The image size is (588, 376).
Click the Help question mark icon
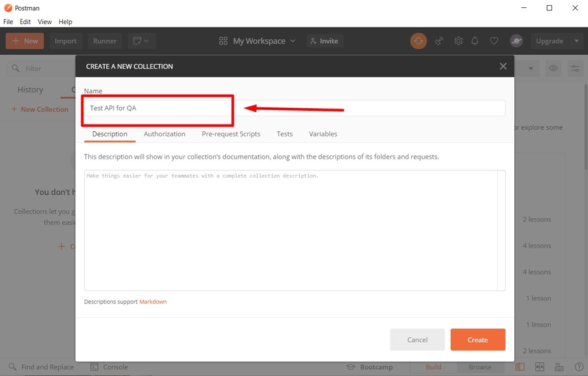pyautogui.click(x=579, y=367)
